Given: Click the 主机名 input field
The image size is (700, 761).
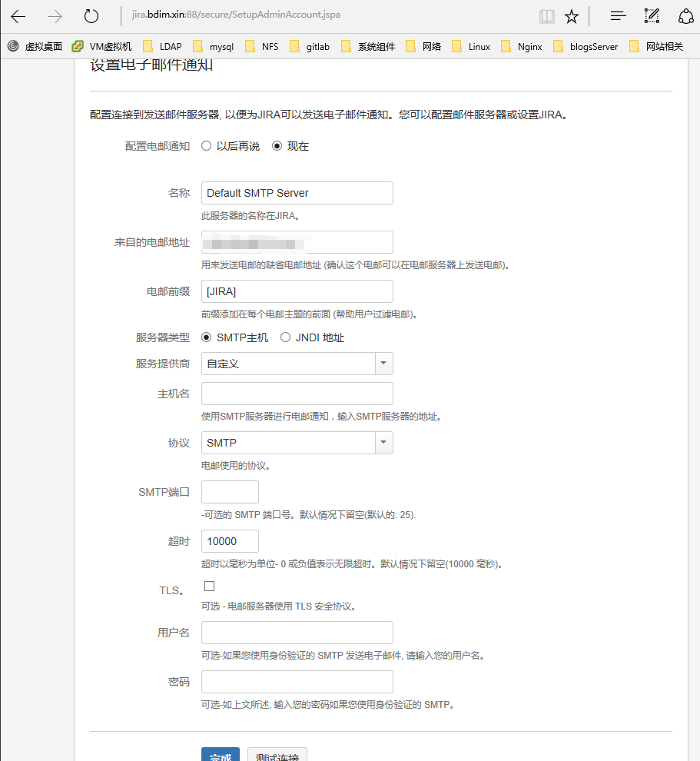Looking at the screenshot, I should [297, 393].
